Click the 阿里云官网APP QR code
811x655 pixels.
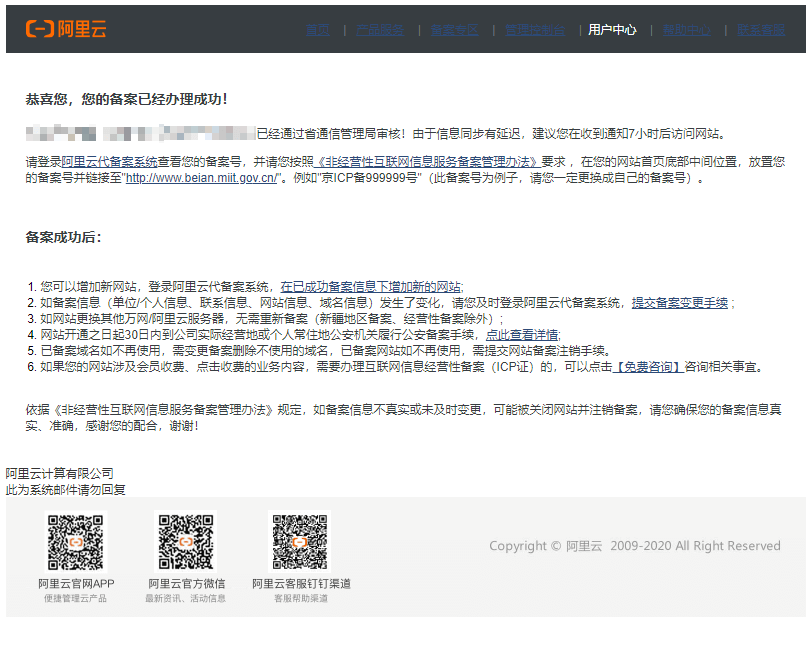click(76, 542)
